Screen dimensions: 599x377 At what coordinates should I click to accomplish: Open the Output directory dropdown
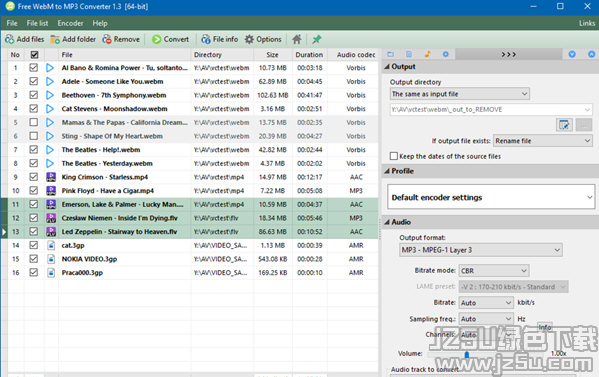coord(460,94)
